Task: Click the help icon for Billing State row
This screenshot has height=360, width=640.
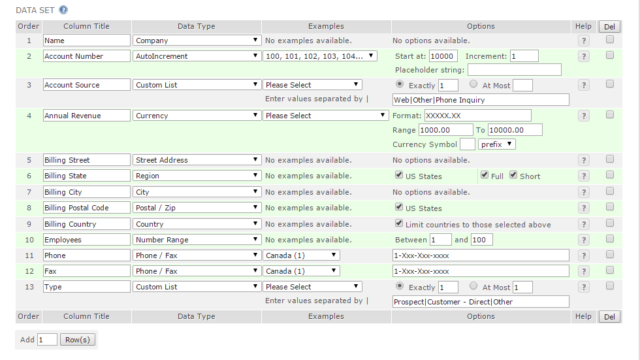Action: coord(584,176)
